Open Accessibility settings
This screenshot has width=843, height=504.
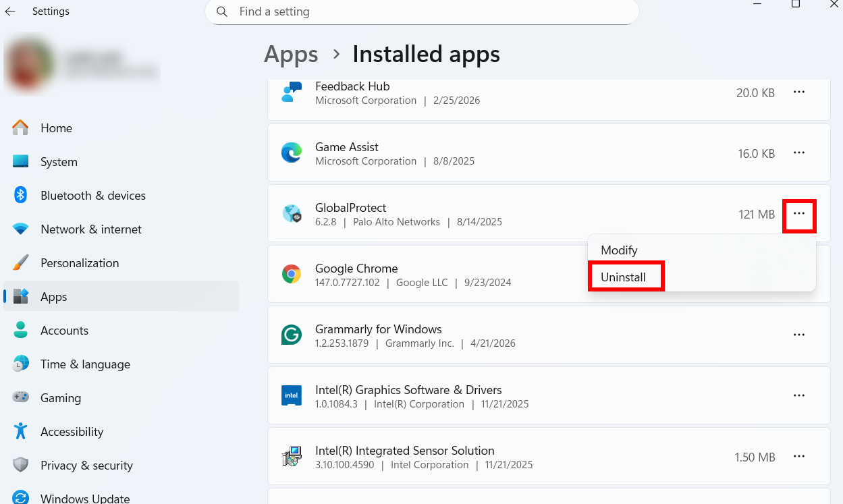(72, 431)
